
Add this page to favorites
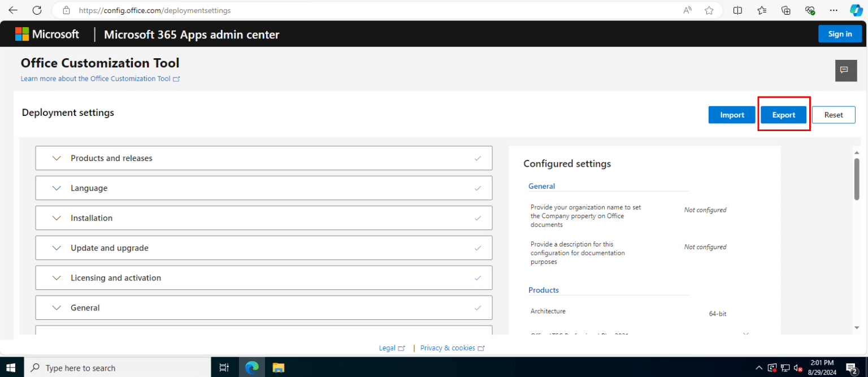pos(709,10)
